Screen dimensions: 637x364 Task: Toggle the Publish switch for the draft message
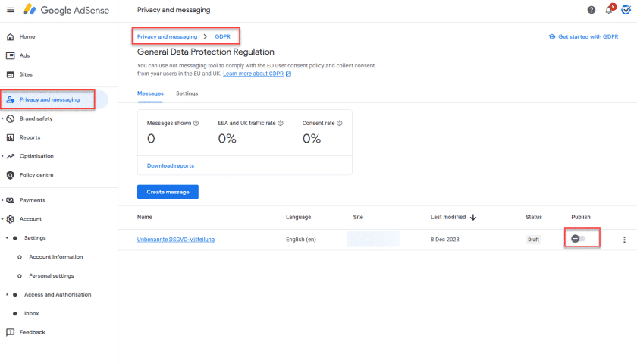click(579, 239)
